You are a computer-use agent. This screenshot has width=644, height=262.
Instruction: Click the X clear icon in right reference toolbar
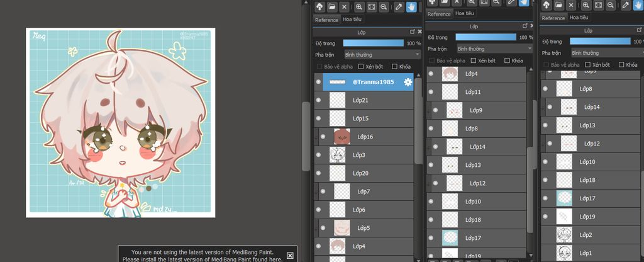coord(571,5)
